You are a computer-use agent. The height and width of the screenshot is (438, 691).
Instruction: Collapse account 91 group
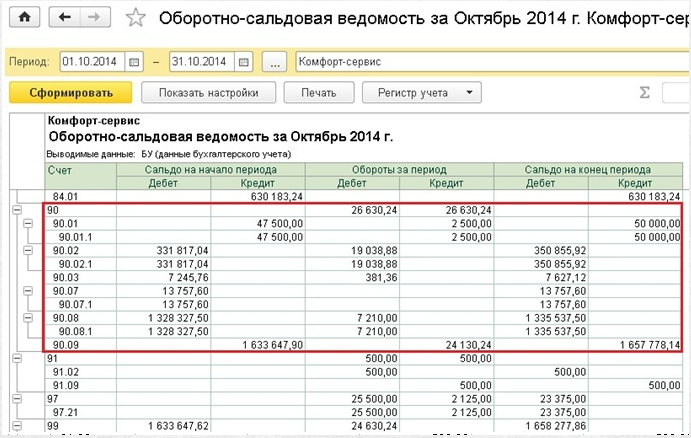15,358
